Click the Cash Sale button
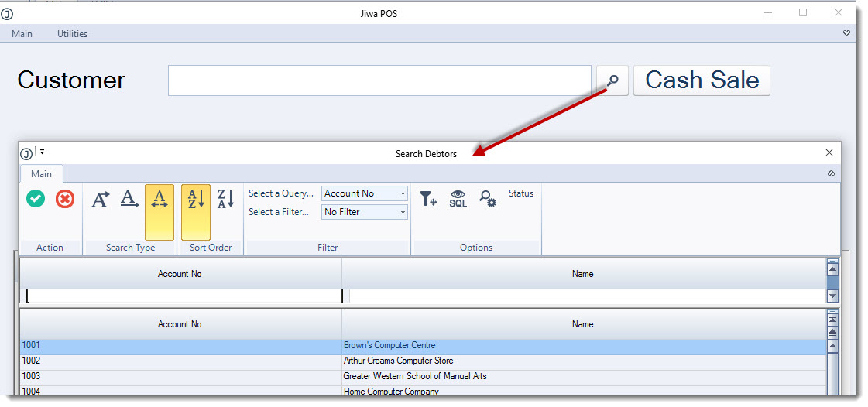 coord(702,80)
